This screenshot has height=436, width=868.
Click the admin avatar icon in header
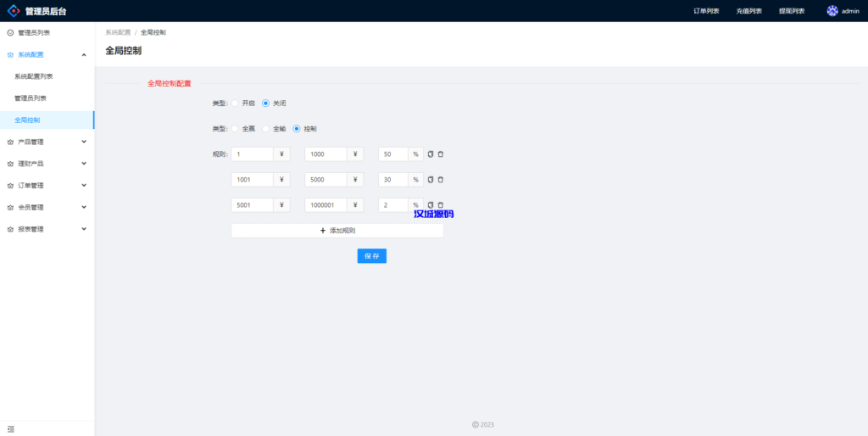click(x=832, y=11)
